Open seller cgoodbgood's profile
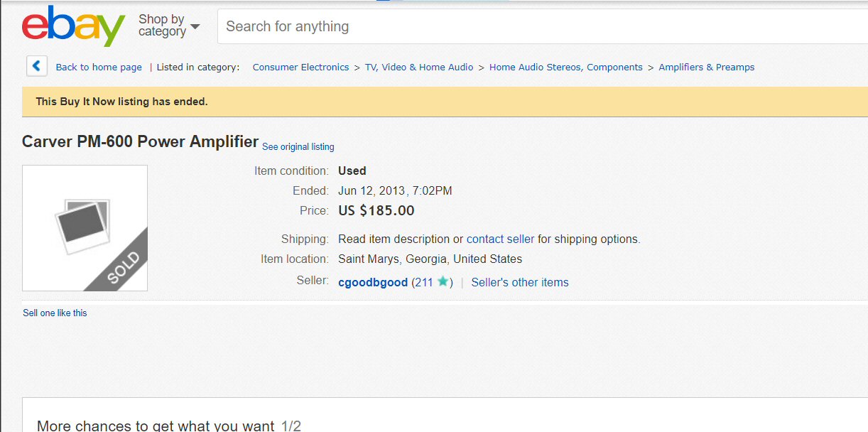The image size is (868, 432). (373, 283)
